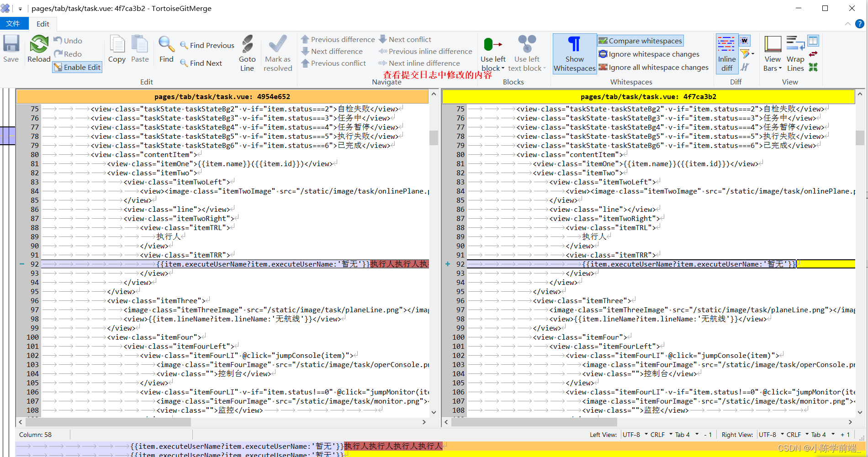Open left view Tab 4 dropdown
The height and width of the screenshot is (457, 868).
click(x=687, y=435)
